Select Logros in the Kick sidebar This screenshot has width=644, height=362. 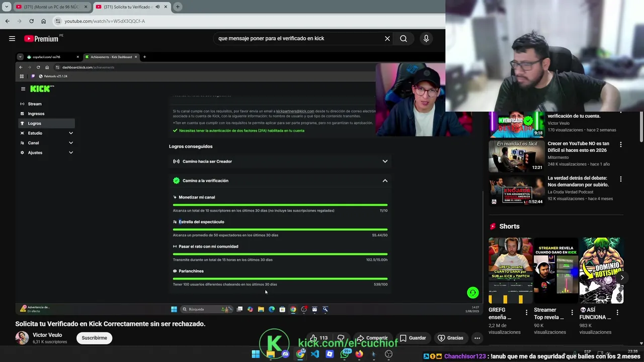coord(46,123)
